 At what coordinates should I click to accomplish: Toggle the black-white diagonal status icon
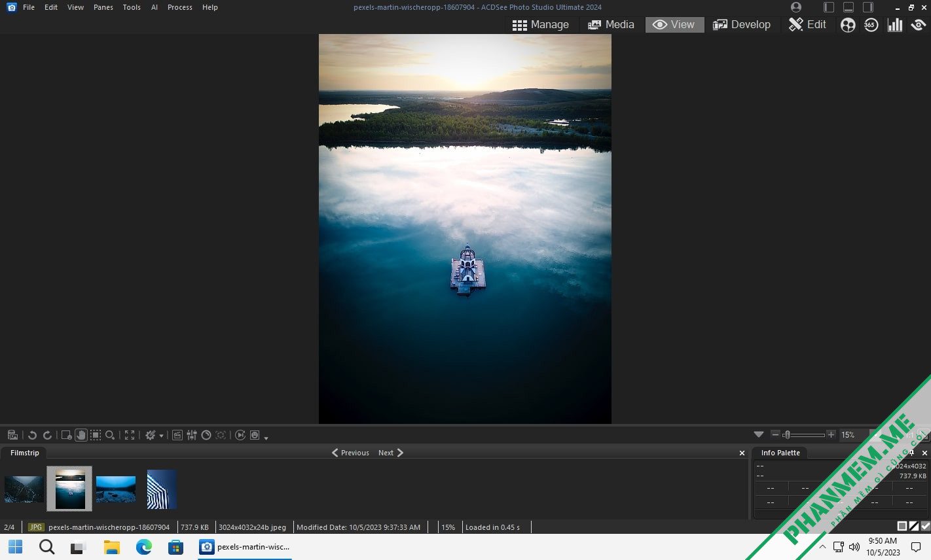tap(913, 526)
